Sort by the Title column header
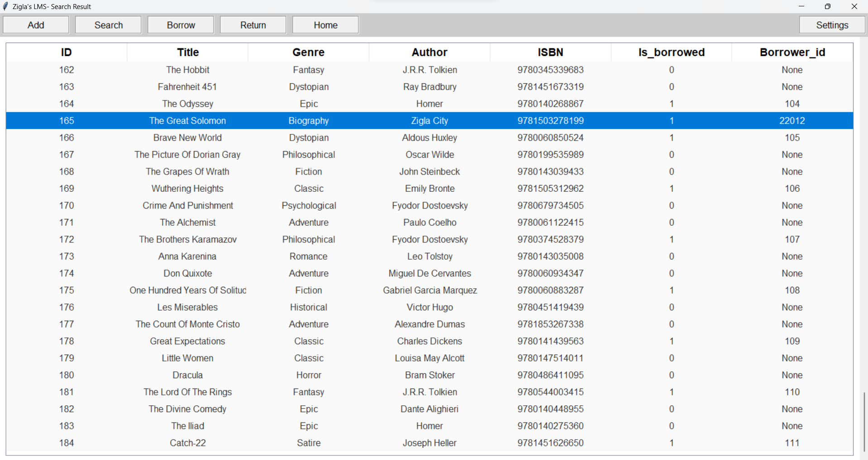 coord(188,52)
